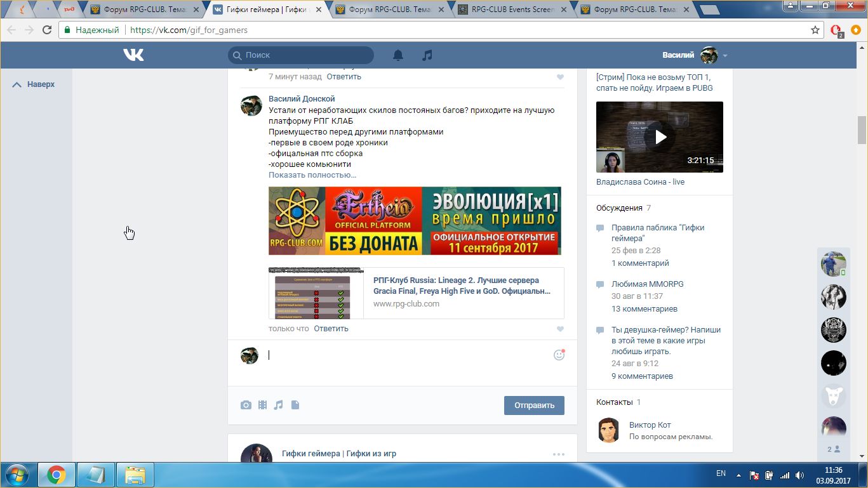Like the comment posted 7 minutes ago

tap(560, 77)
